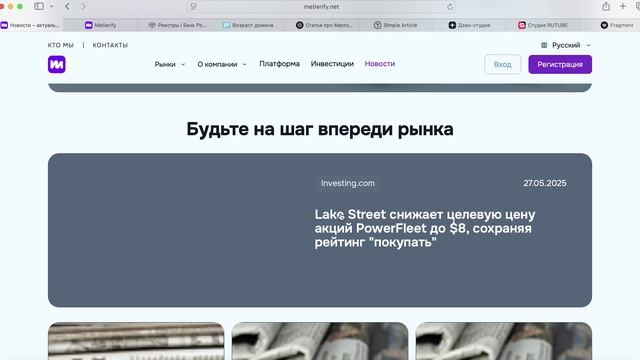Open the Safari share icon
This screenshot has width=640, height=360.
coord(606,7)
